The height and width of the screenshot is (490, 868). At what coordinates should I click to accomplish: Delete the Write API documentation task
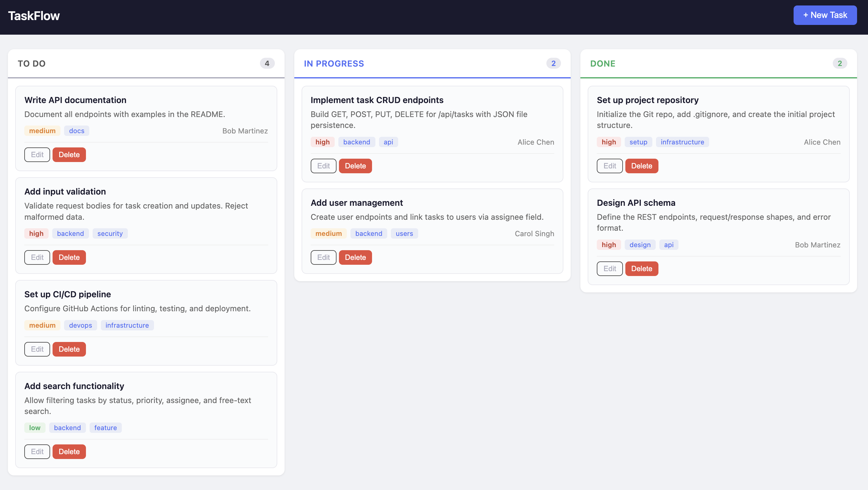[x=69, y=155]
